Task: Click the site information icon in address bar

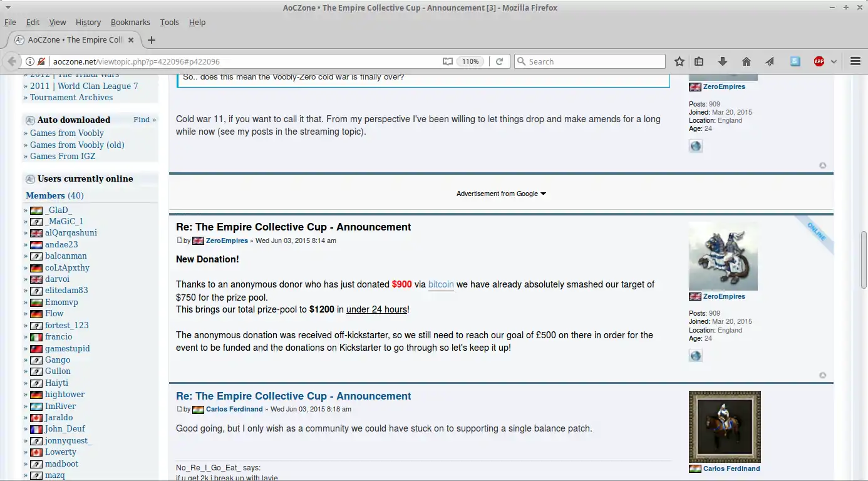Action: coord(29,61)
